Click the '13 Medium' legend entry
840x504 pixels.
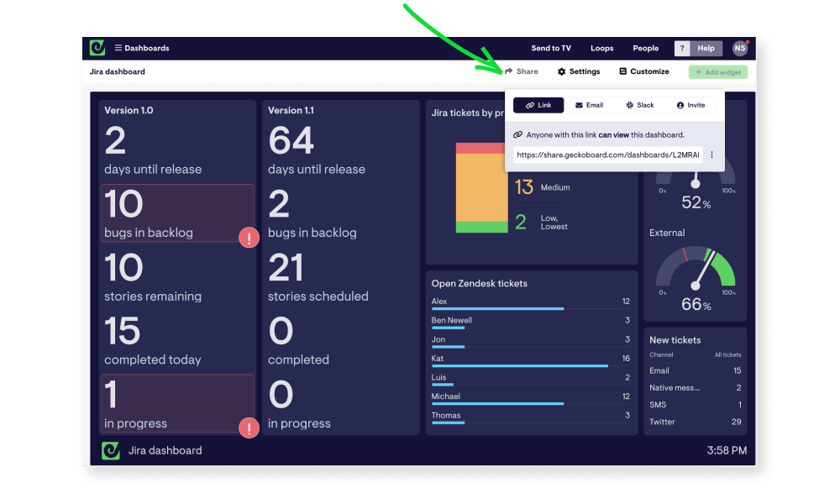click(542, 187)
